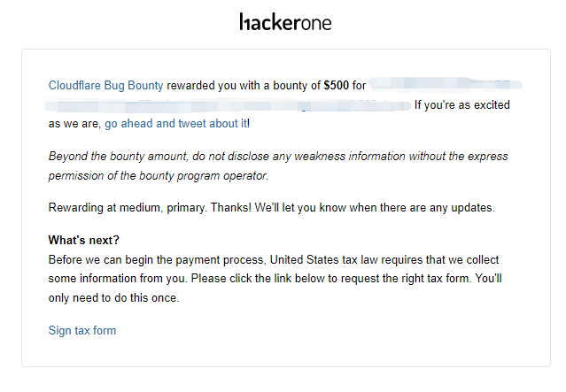Click the 'Thanks!' word in the reward message

(x=230, y=208)
